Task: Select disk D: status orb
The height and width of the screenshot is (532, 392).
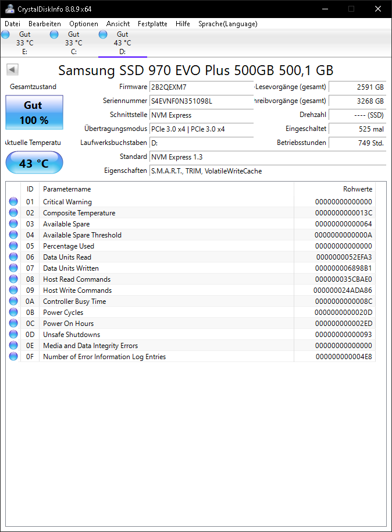Action: click(x=103, y=34)
